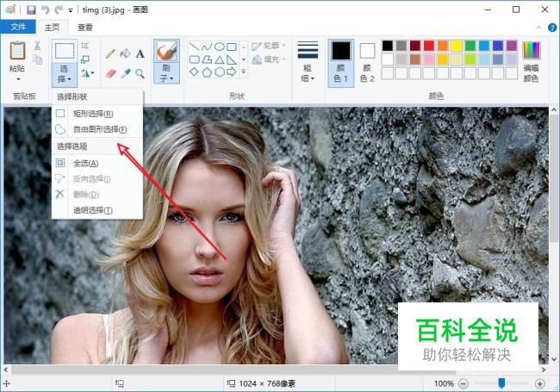
Task: Click the Cut scissors icon
Action: click(37, 46)
